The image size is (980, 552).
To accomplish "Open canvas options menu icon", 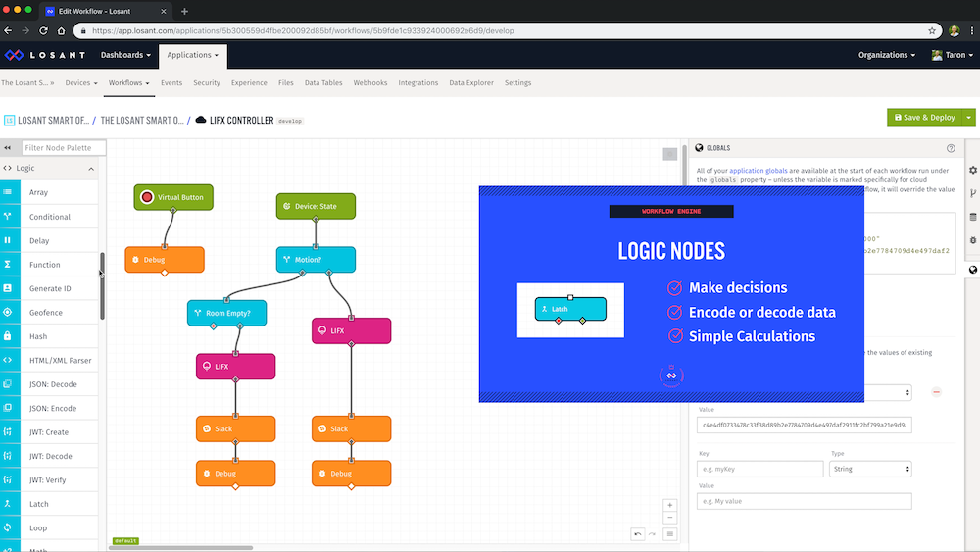I will [670, 534].
